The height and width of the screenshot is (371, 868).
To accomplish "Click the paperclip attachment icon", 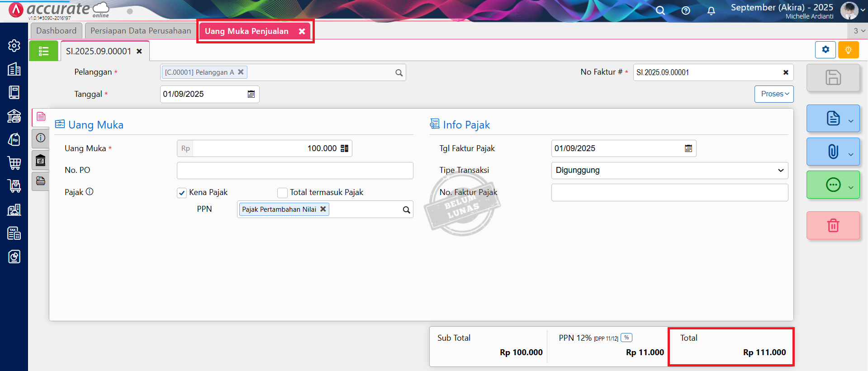I will coord(833,152).
